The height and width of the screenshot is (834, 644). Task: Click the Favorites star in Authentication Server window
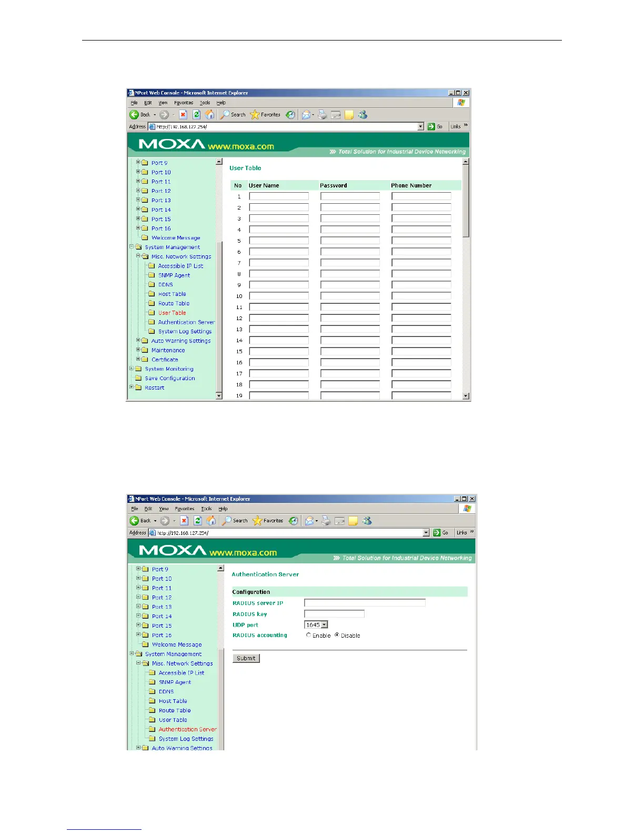[x=257, y=521]
